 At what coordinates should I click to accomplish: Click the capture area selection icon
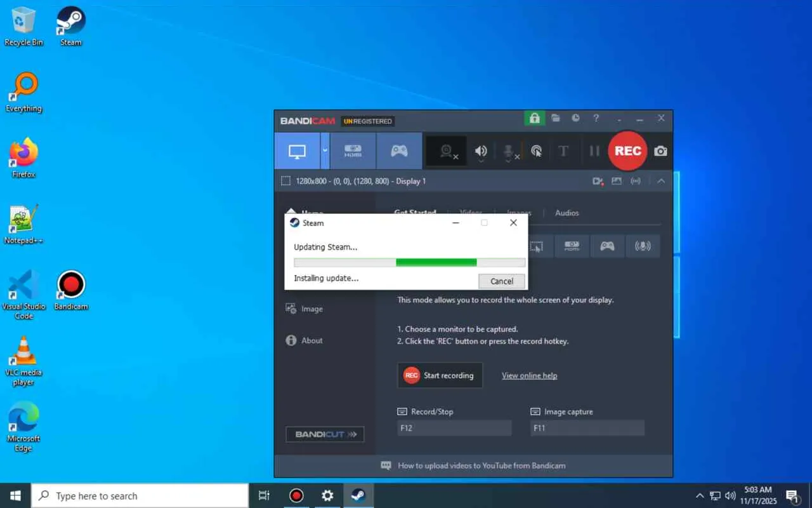(285, 181)
